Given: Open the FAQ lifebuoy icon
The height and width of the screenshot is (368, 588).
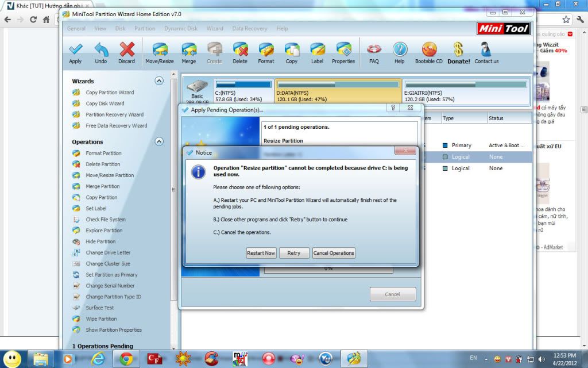Looking at the screenshot, I should (x=374, y=49).
